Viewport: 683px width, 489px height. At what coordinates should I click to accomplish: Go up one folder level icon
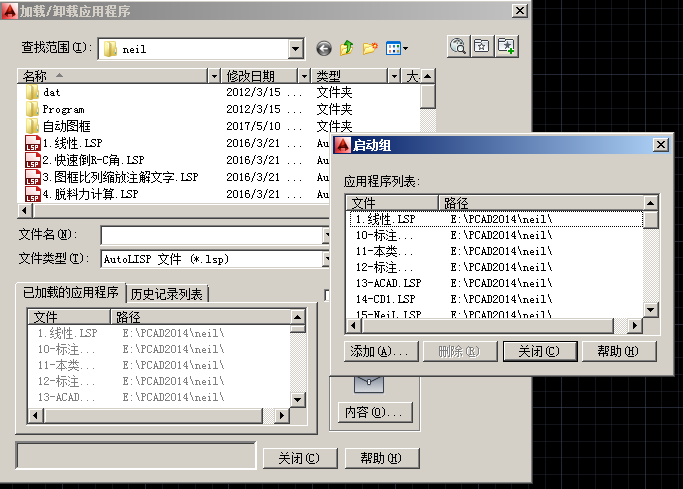click(x=347, y=48)
